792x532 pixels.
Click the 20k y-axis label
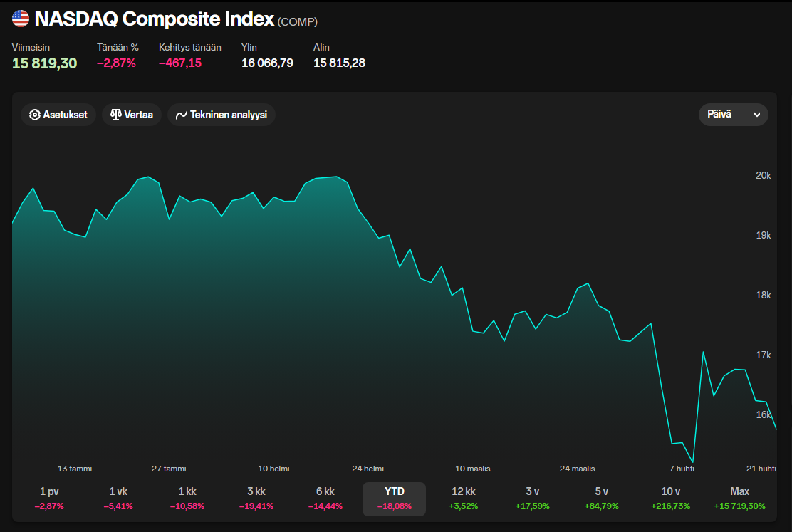[764, 175]
